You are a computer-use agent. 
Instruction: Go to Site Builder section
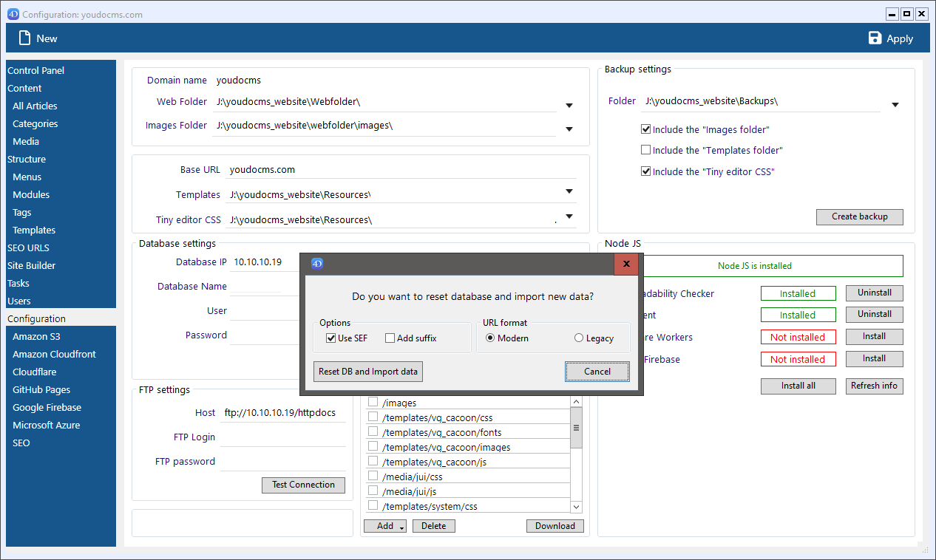32,266
